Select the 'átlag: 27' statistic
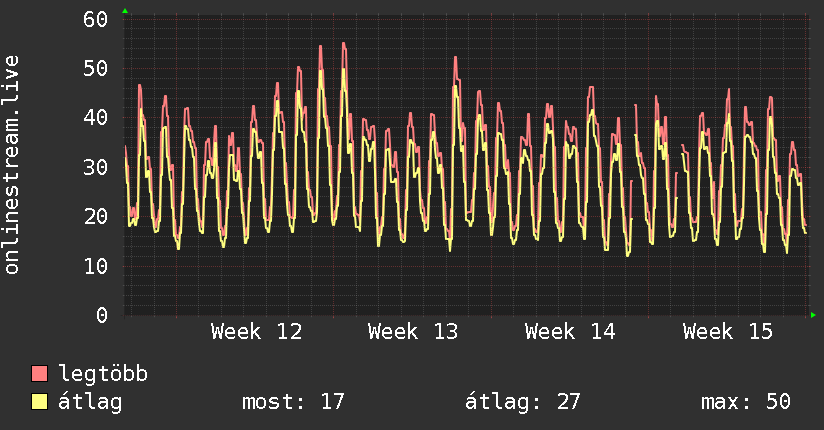This screenshot has height=430, width=824. tap(522, 402)
